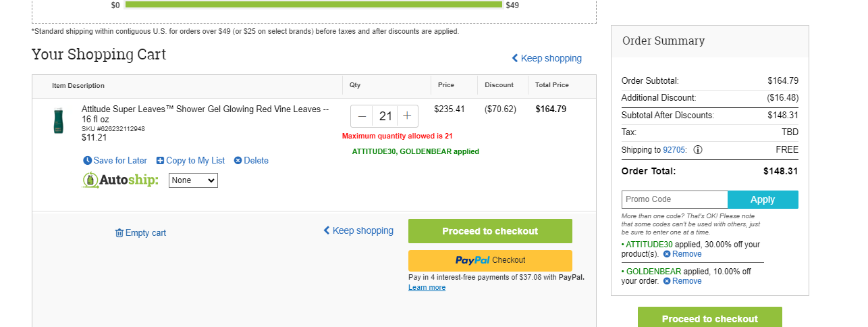868x327 pixels.
Task: Click Proceed to checkout below the cart
Action: click(x=490, y=231)
